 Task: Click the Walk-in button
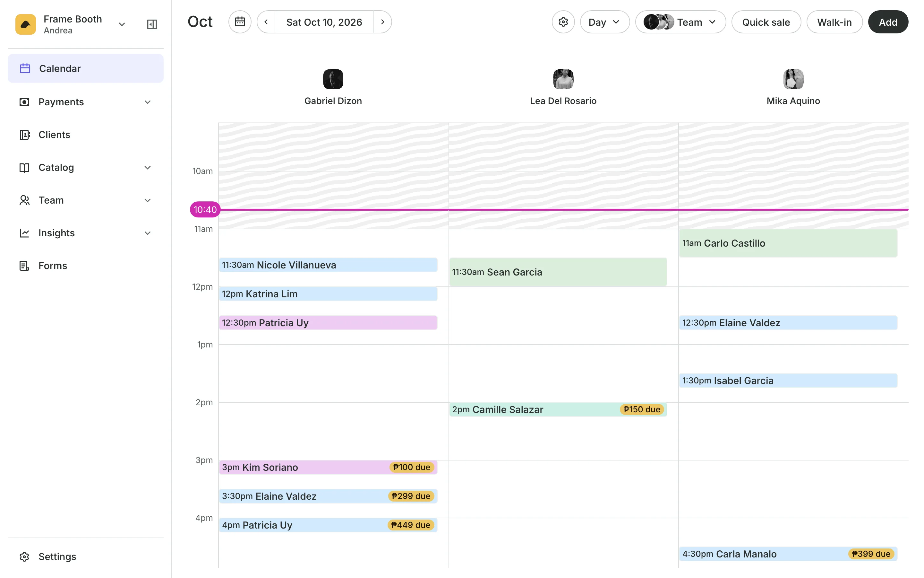point(834,22)
